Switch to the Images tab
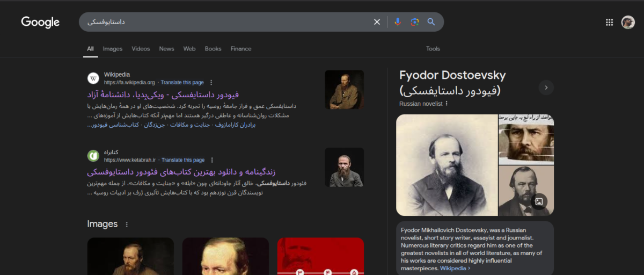Image resolution: width=644 pixels, height=275 pixels. tap(113, 49)
